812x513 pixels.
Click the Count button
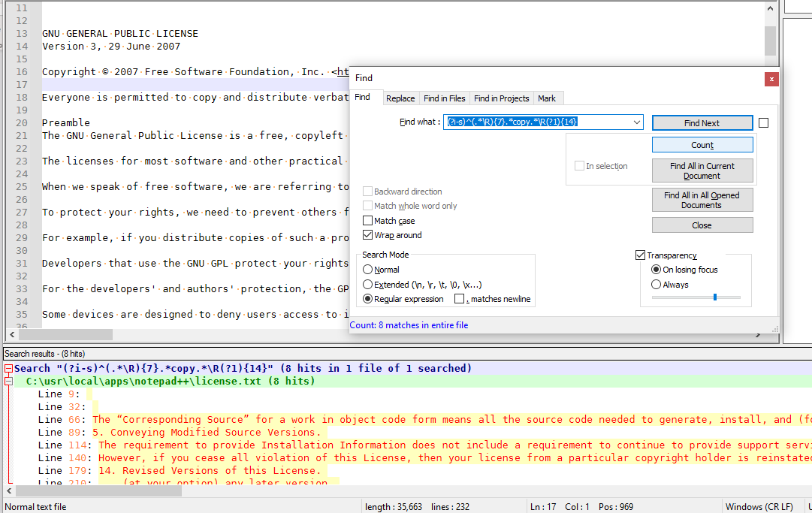click(702, 145)
